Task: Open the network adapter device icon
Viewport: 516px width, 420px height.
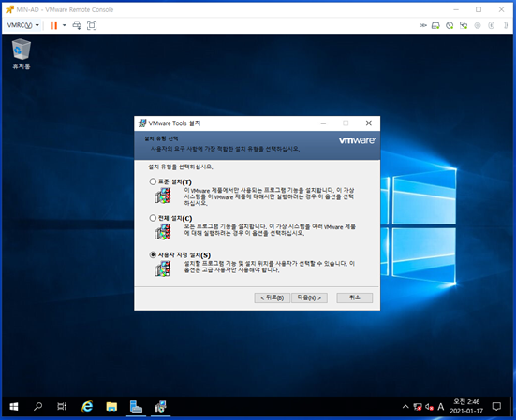Action: 464,25
